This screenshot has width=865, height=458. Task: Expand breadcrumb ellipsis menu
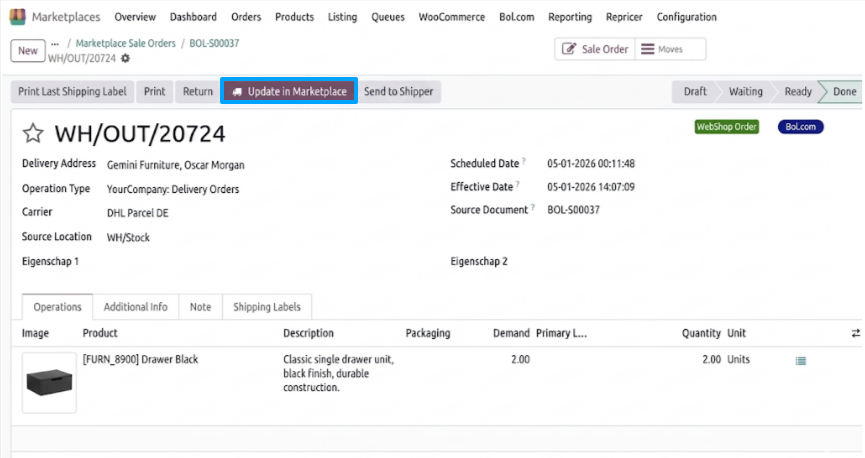tap(55, 44)
